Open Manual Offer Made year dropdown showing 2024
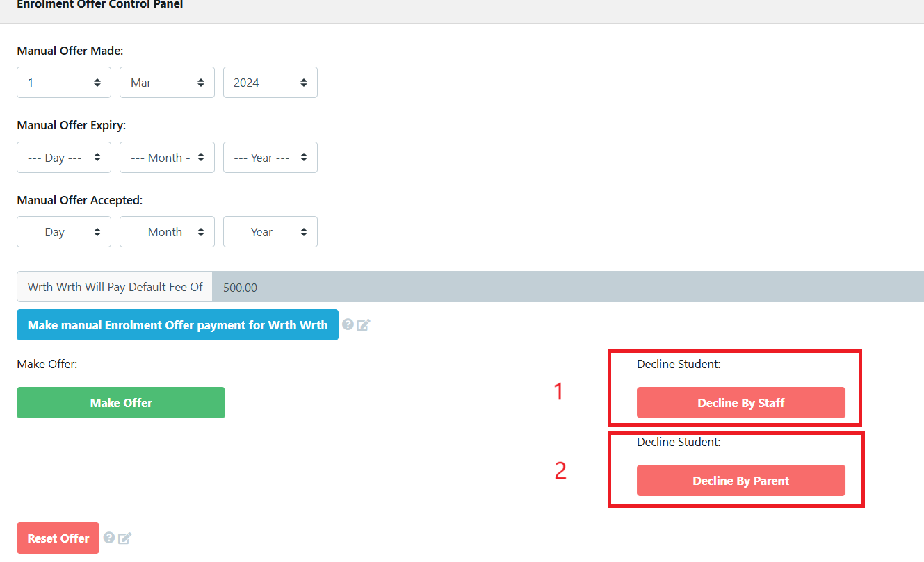 (270, 83)
